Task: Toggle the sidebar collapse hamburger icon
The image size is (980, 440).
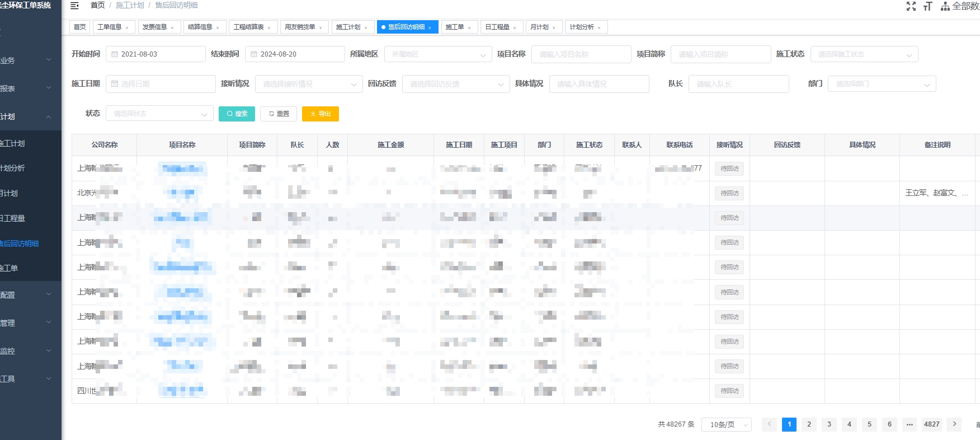Action: tap(74, 6)
